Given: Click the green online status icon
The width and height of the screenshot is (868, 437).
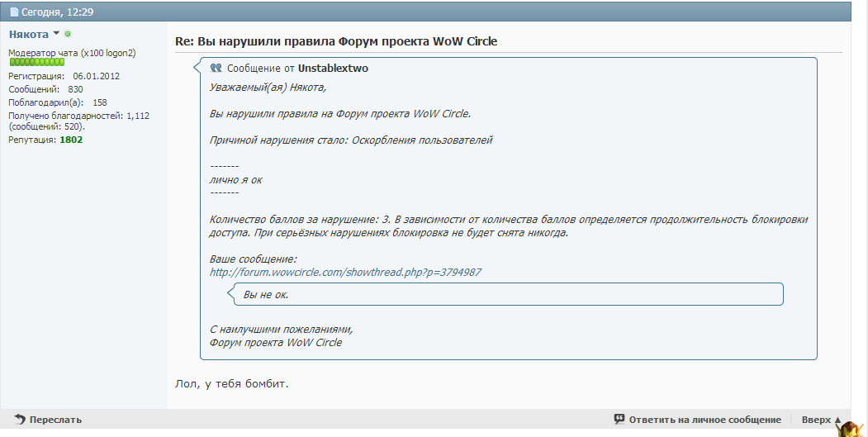Looking at the screenshot, I should pyautogui.click(x=68, y=34).
